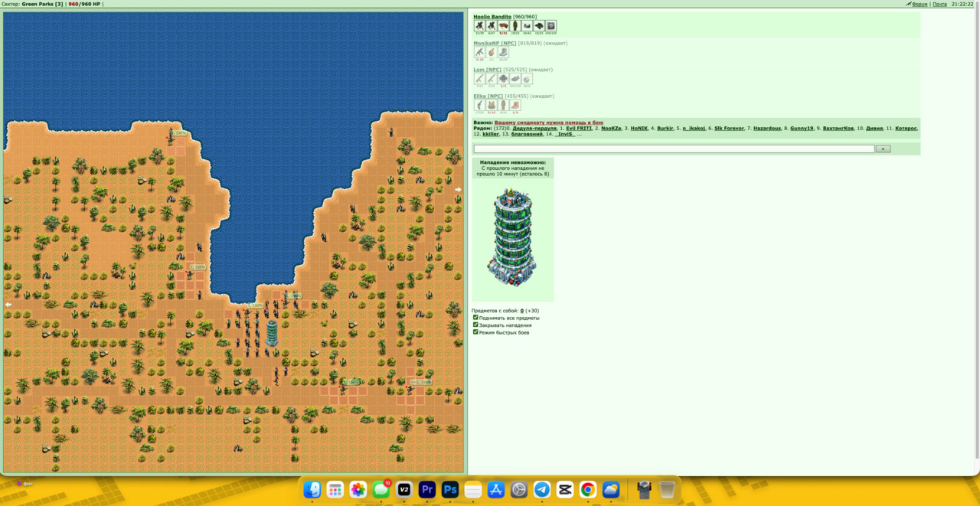The width and height of the screenshot is (980, 506).
Task: Open the Elika [NPC] link
Action: (488, 96)
